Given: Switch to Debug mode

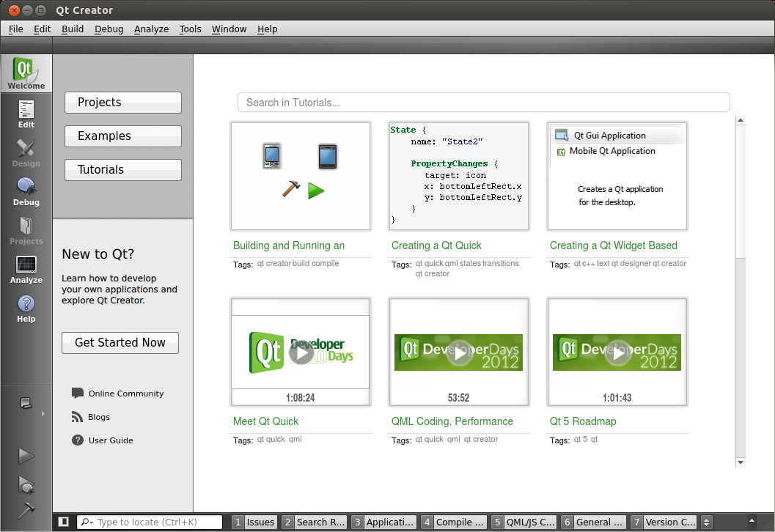Looking at the screenshot, I should pos(26,192).
